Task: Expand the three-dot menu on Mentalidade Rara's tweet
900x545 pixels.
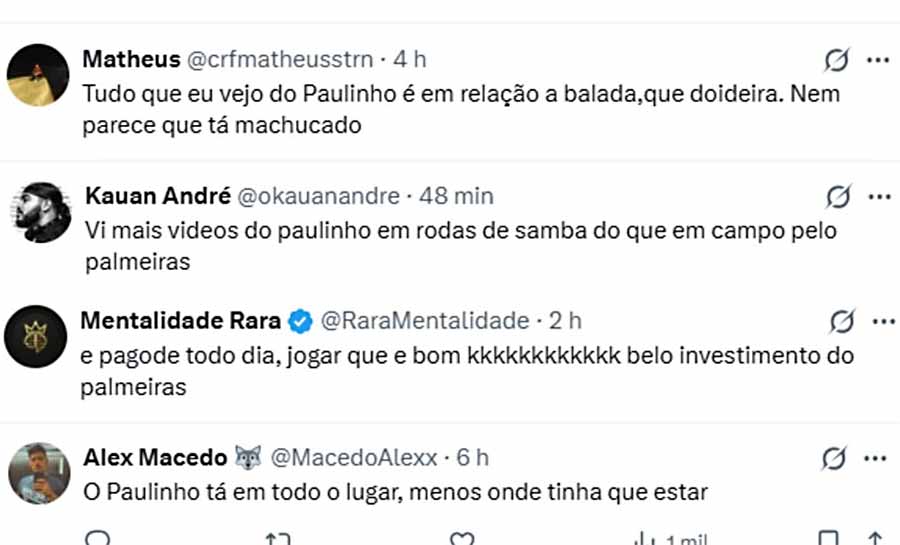Action: pos(883,322)
